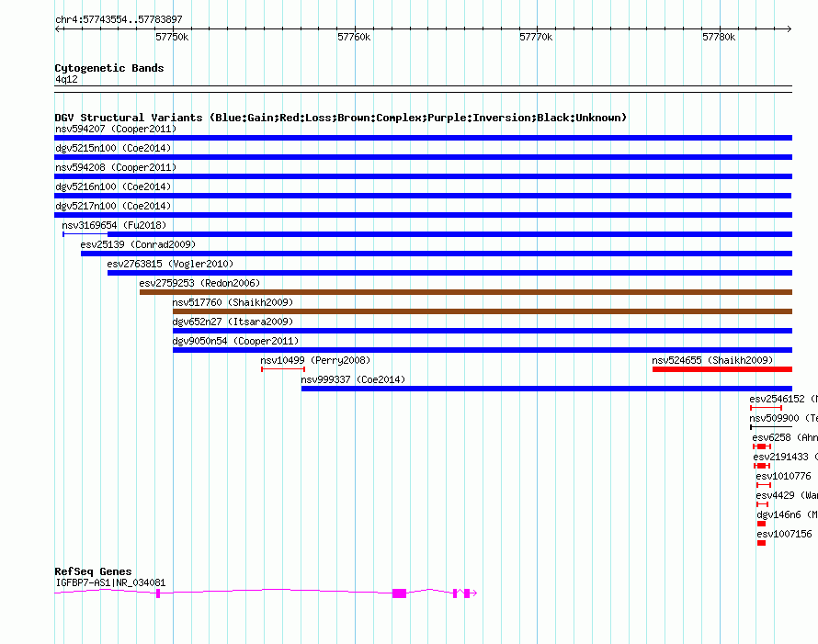Open dgv5217n100 (Coe2014) variant label
Screen dimensions: 818x644
(x=113, y=206)
